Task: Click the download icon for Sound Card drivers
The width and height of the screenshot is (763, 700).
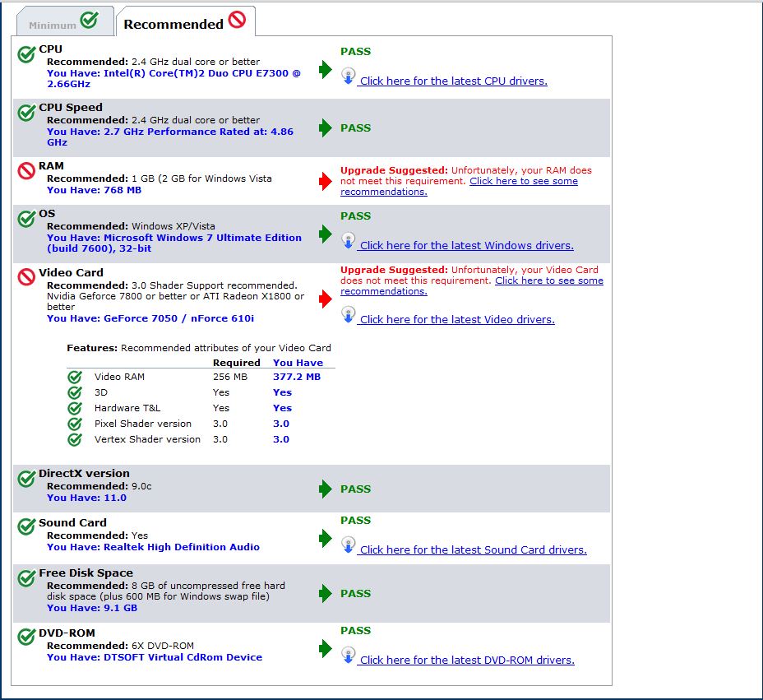Action: pyautogui.click(x=349, y=545)
